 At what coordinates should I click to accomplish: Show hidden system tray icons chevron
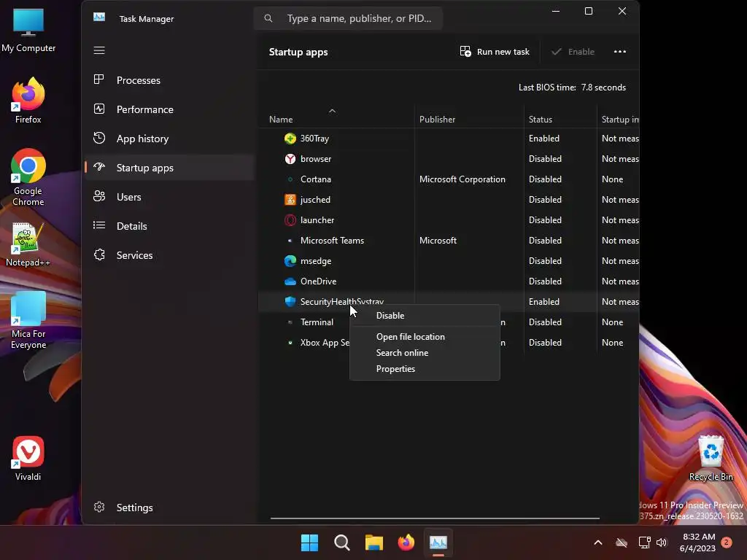[598, 542]
